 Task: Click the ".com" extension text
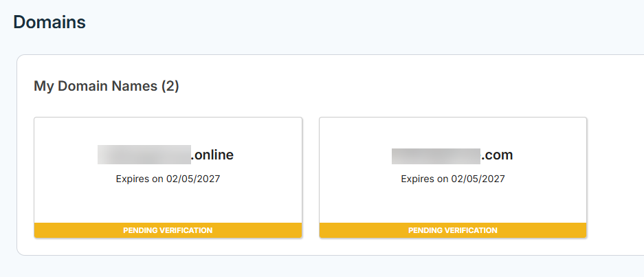(x=497, y=155)
